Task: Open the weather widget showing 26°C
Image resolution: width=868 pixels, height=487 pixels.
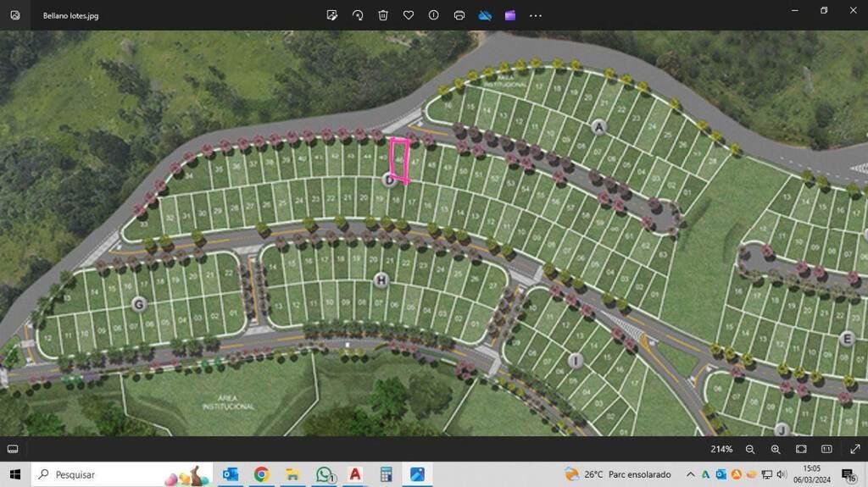Action: tap(617, 474)
